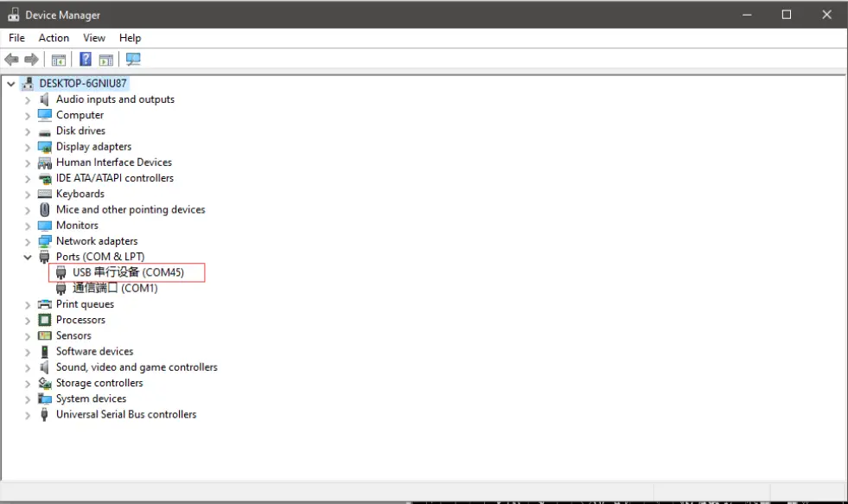The width and height of the screenshot is (848, 504).
Task: Select the Monitors label
Action: tap(77, 226)
